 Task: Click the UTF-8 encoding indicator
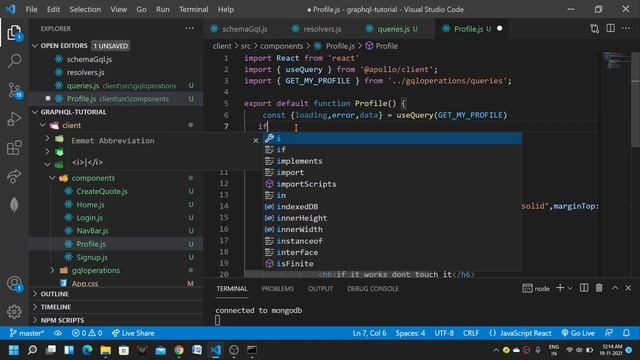coord(444,333)
